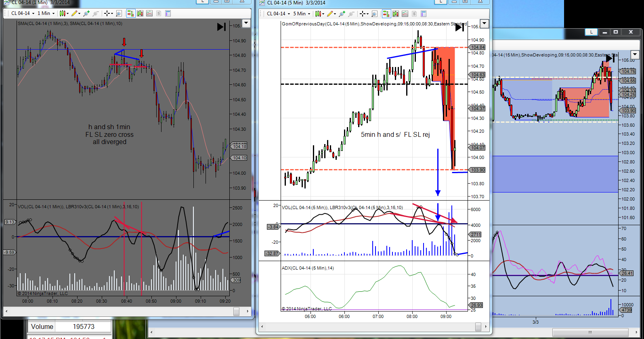Click the 1 Min chart window title icon

(x=6, y=2)
